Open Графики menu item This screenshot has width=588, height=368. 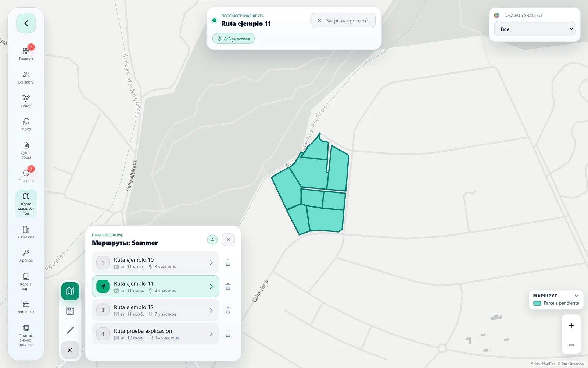point(26,176)
